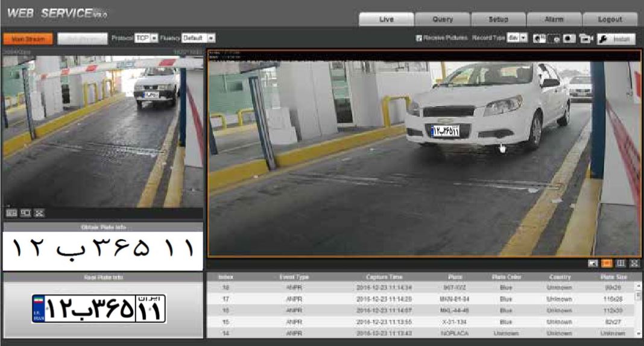Click the video camera record icon

(x=586, y=39)
